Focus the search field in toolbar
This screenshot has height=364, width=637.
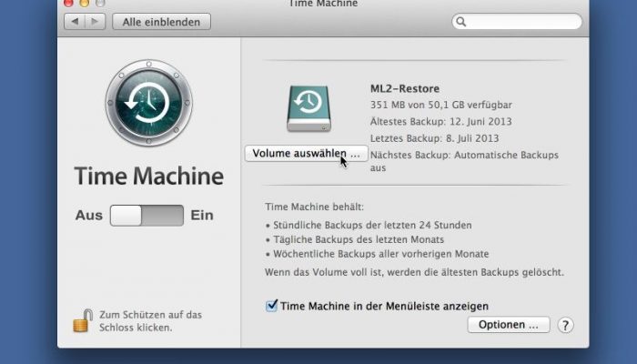(517, 22)
